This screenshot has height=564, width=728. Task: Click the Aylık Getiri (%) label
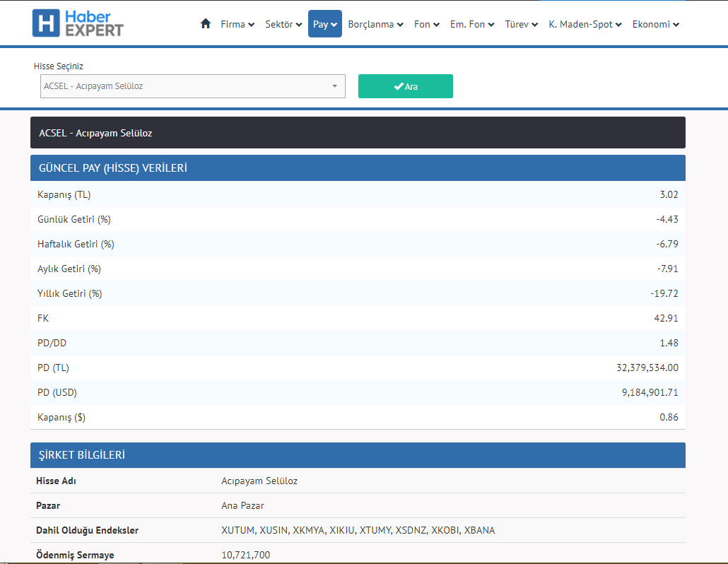[69, 269]
